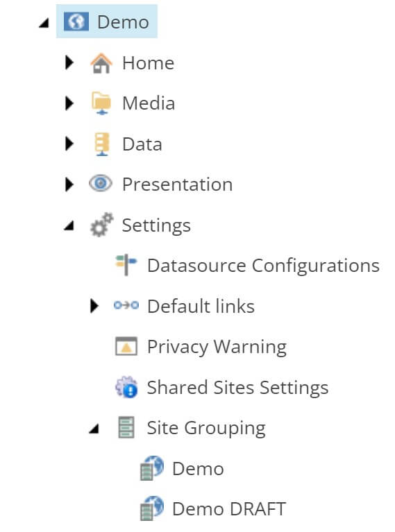395x532 pixels.
Task: Click the Site Grouping server rack icon
Action: 126,427
